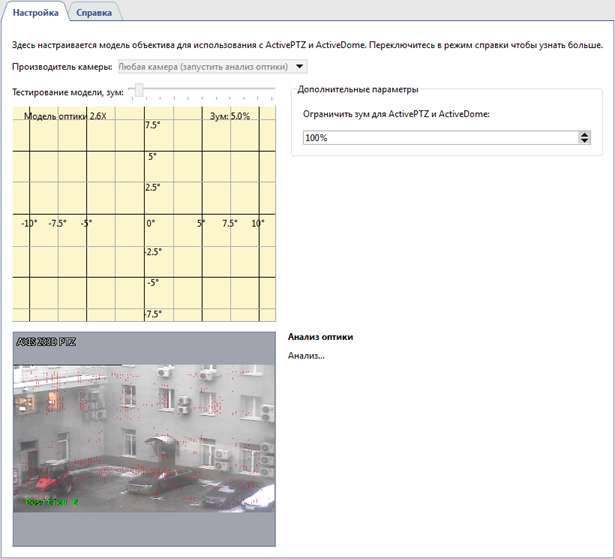Click the Модель оптики 2.6X label
The width and height of the screenshot is (615, 559).
(x=64, y=116)
